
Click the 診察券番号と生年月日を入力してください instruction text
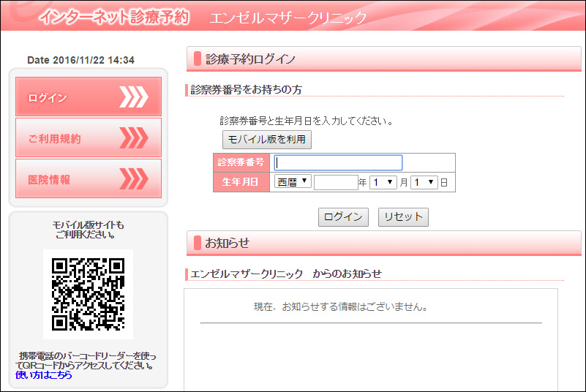[306, 121]
